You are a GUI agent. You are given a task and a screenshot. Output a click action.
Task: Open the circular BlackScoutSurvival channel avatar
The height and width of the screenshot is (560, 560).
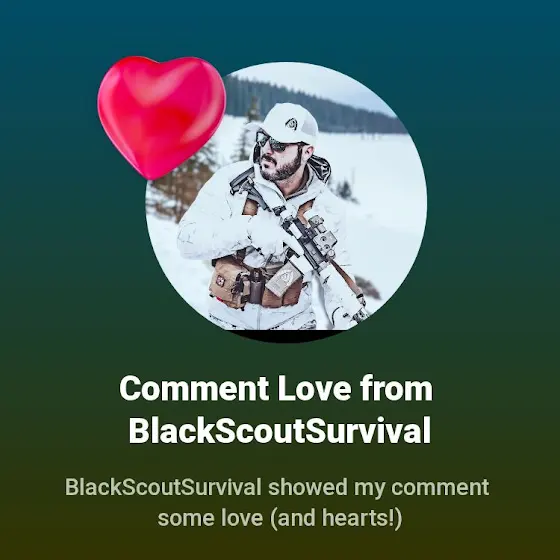pos(286,202)
